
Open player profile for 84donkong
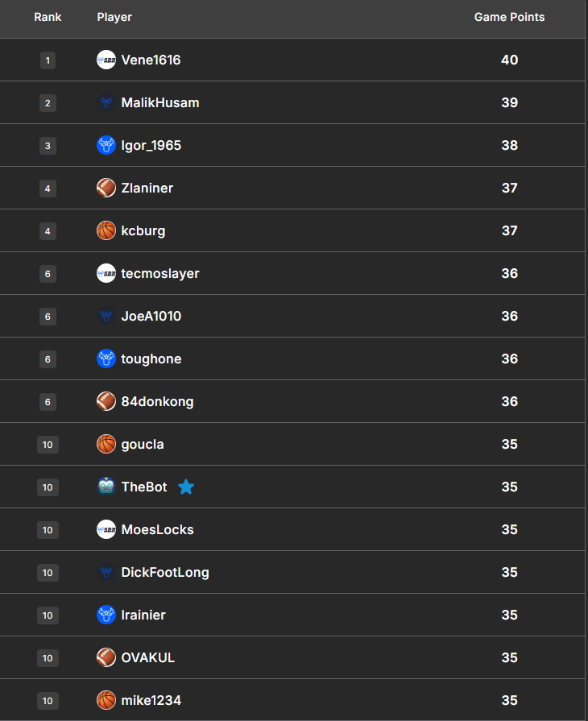pos(157,401)
